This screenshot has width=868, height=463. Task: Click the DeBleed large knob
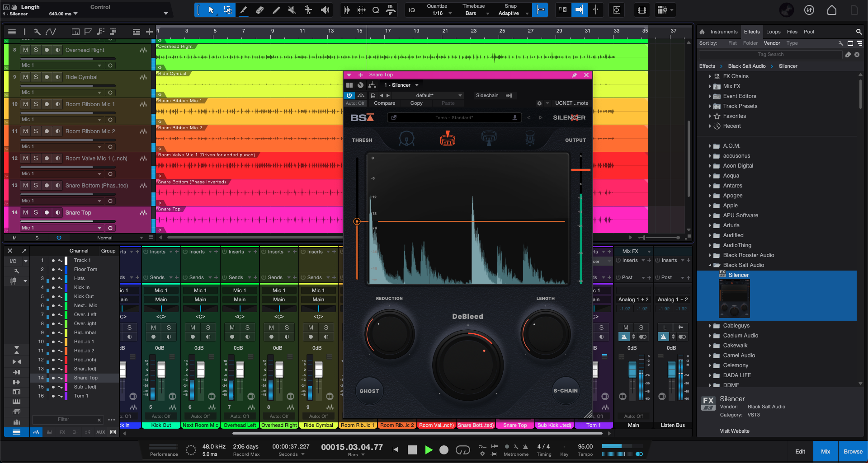[467, 365]
